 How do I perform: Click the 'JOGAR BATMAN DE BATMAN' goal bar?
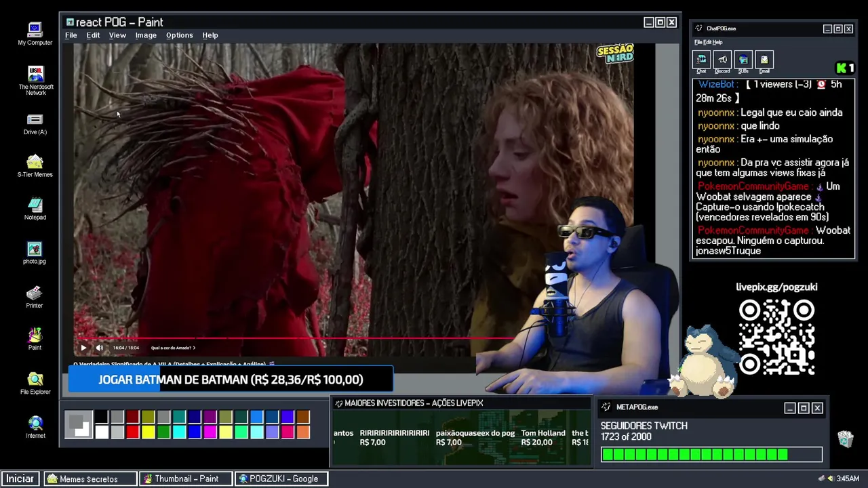click(231, 380)
